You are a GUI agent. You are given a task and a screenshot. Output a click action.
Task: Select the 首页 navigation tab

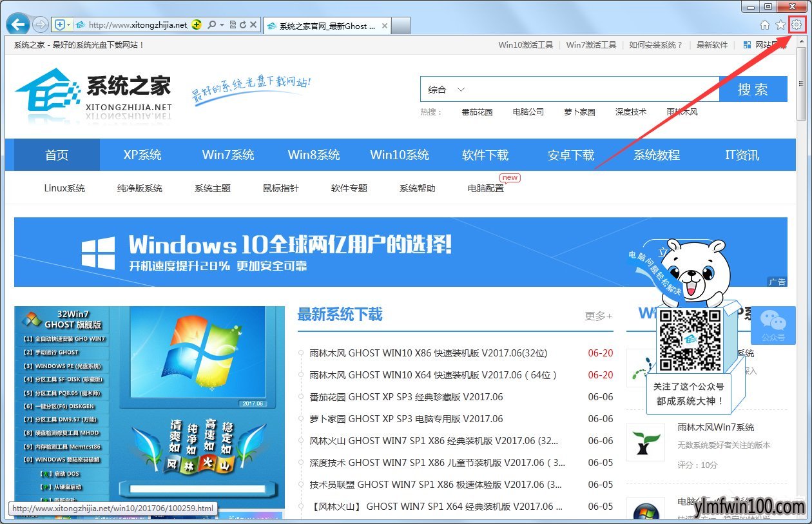tap(57, 155)
